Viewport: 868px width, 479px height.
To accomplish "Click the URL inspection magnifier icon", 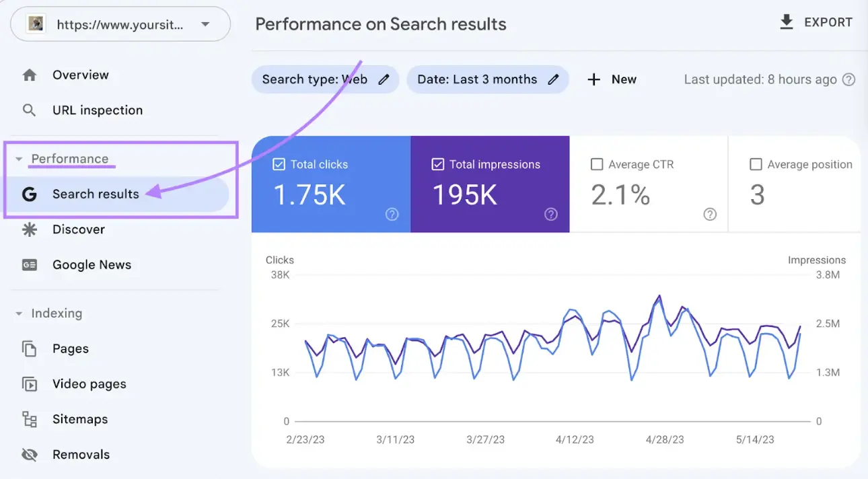I will tap(30, 110).
